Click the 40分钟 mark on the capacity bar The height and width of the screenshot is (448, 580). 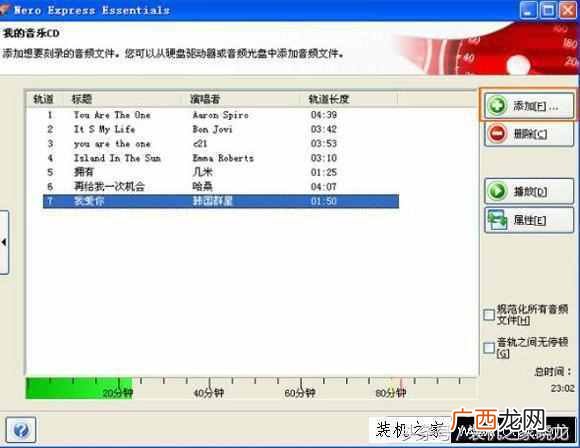point(209,393)
